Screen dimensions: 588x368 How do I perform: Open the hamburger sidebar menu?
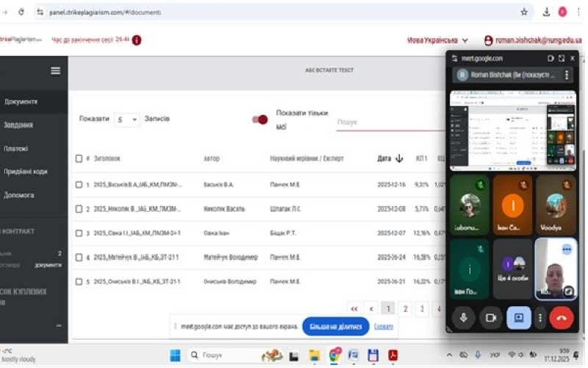coord(55,71)
